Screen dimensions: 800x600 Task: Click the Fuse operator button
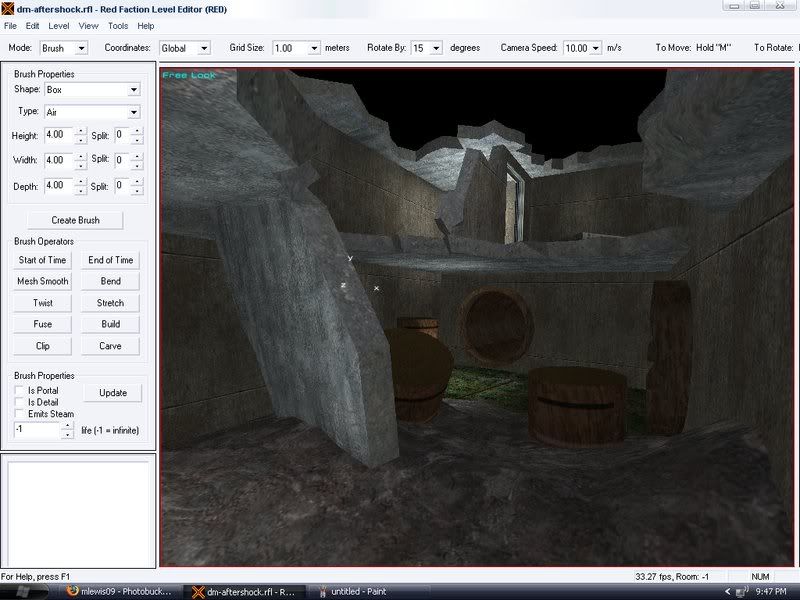pyautogui.click(x=42, y=324)
